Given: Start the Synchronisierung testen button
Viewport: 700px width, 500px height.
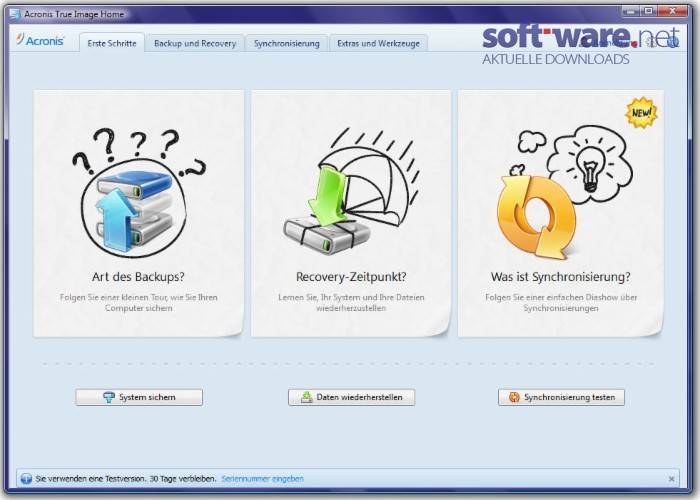Looking at the screenshot, I should coord(561,397).
